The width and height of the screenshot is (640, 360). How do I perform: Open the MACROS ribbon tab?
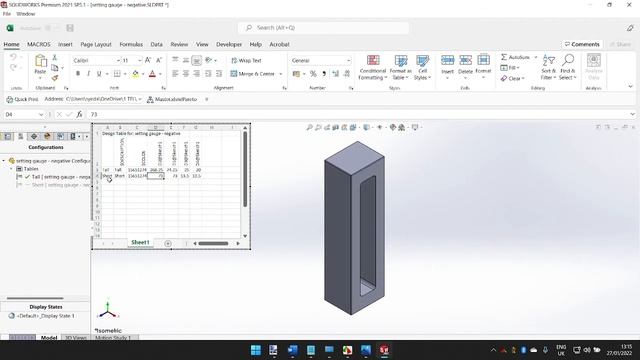(39, 44)
